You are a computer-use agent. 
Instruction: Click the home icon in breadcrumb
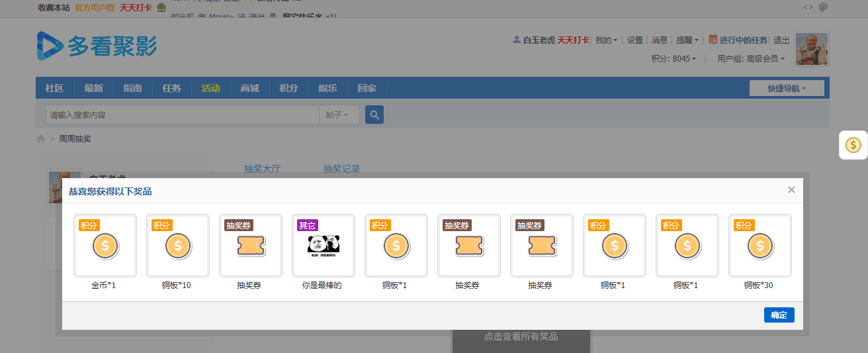[x=41, y=139]
